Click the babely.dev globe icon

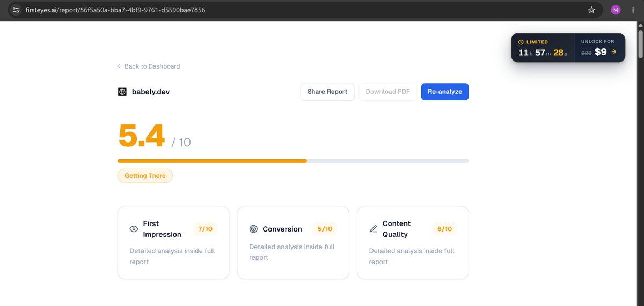(122, 92)
